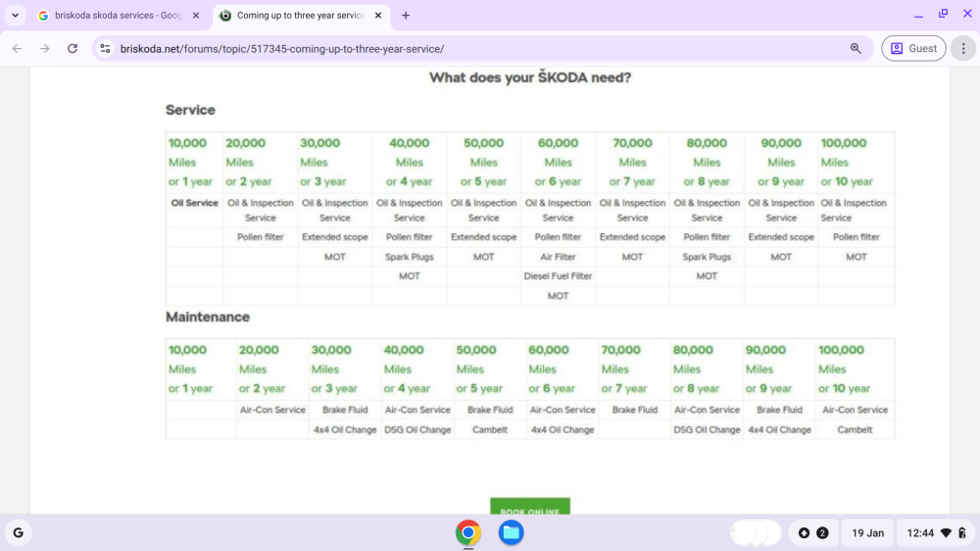
Task: Close the Coming up to three year service tab
Action: (378, 16)
